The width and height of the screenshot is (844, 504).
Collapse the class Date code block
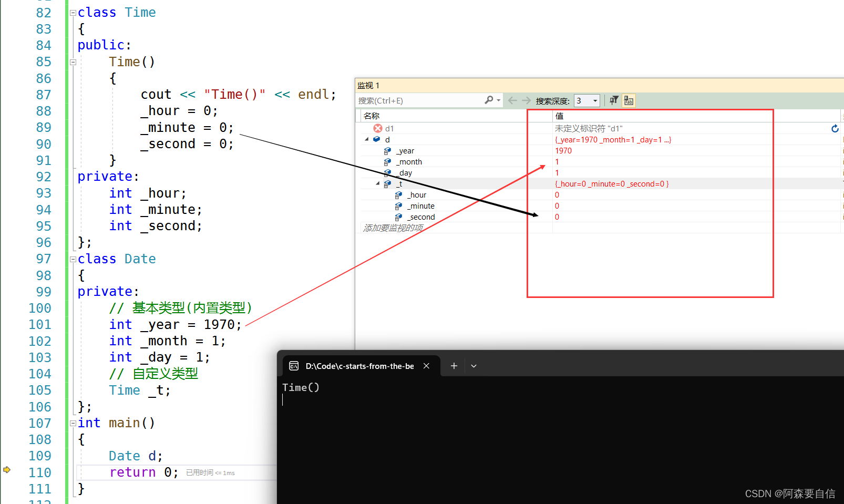pos(73,259)
